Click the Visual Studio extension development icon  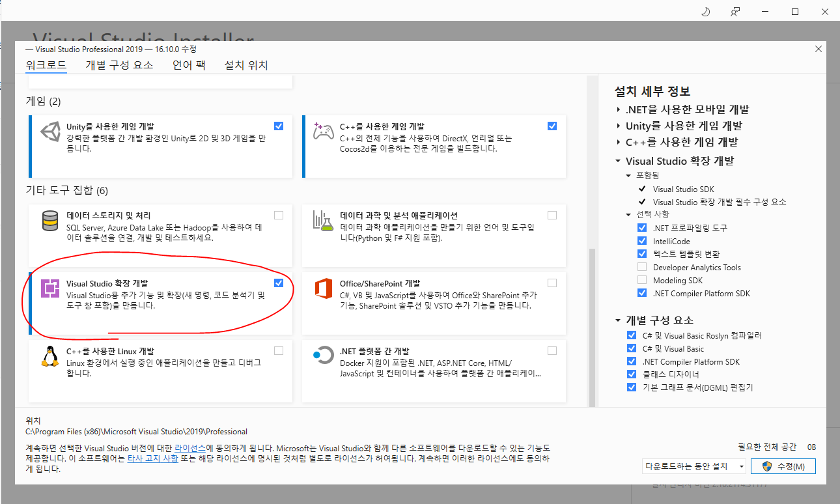[x=50, y=288]
